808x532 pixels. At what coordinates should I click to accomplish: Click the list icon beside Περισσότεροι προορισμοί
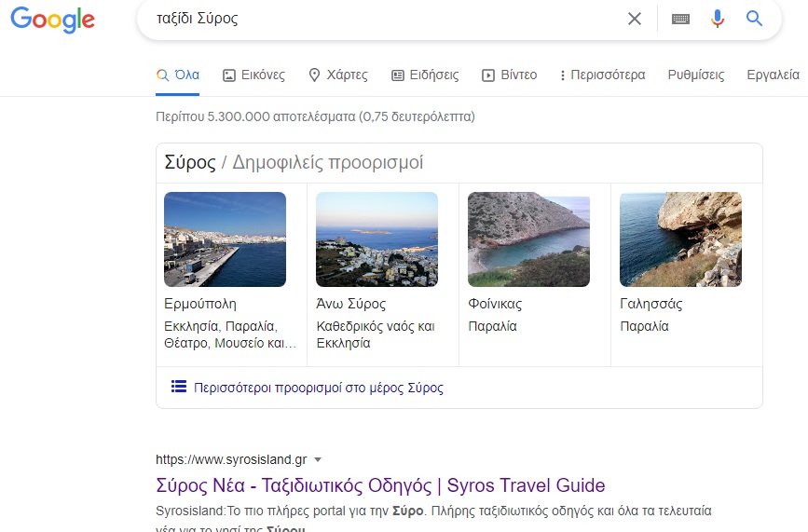click(179, 387)
